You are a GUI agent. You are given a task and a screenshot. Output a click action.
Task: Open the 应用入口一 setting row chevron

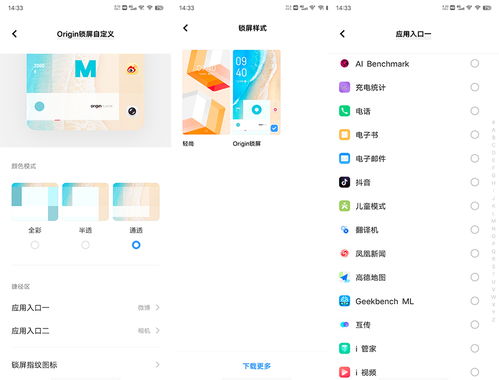pyautogui.click(x=158, y=307)
